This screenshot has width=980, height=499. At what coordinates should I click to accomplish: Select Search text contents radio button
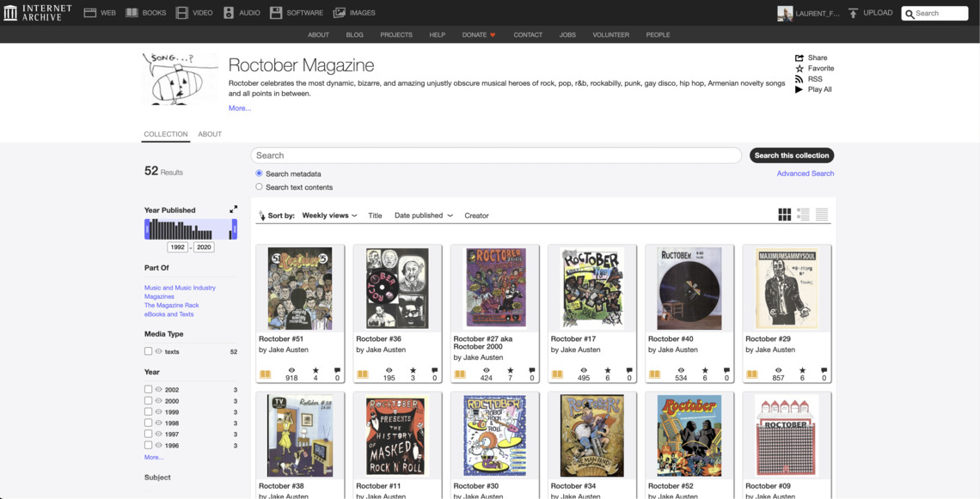(259, 186)
